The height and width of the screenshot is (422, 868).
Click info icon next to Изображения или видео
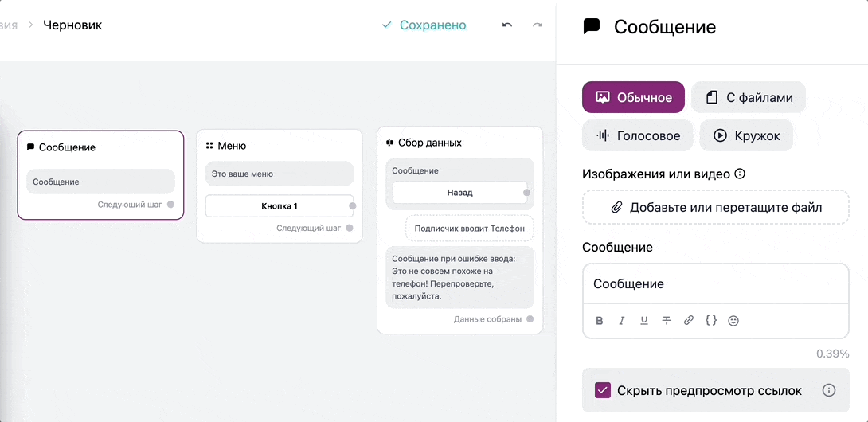pos(740,174)
